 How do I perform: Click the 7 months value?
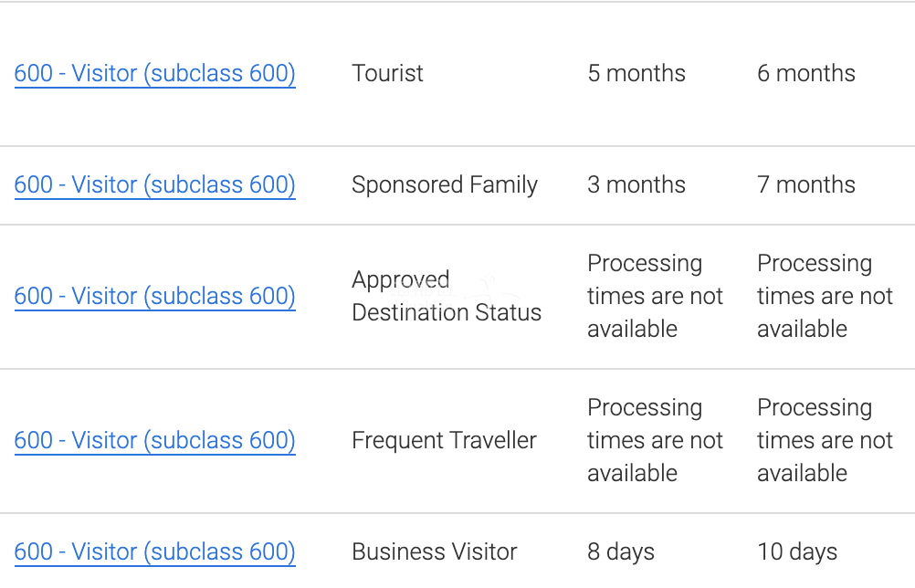click(x=806, y=185)
